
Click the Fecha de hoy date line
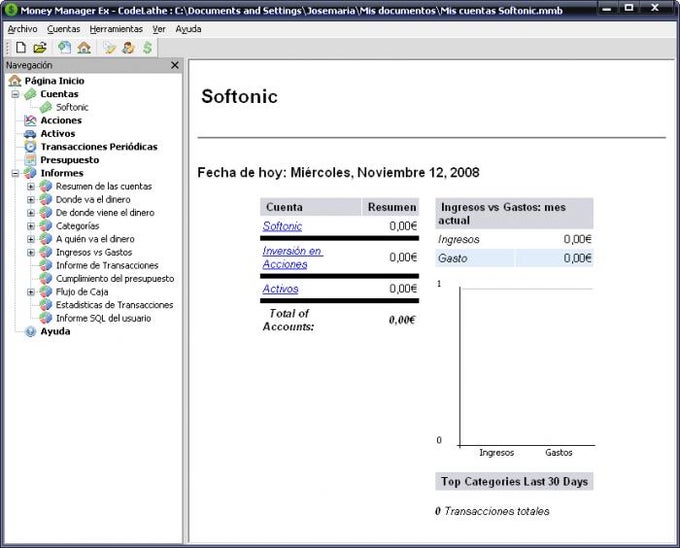click(338, 173)
